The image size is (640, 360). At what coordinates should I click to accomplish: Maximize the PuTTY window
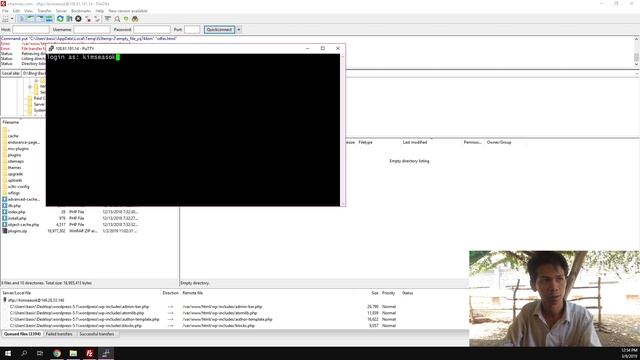pos(322,48)
